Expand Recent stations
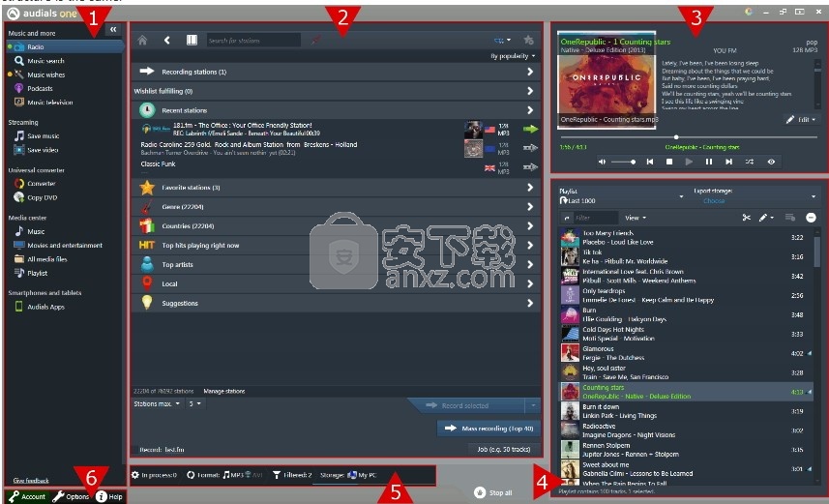 tap(336, 110)
